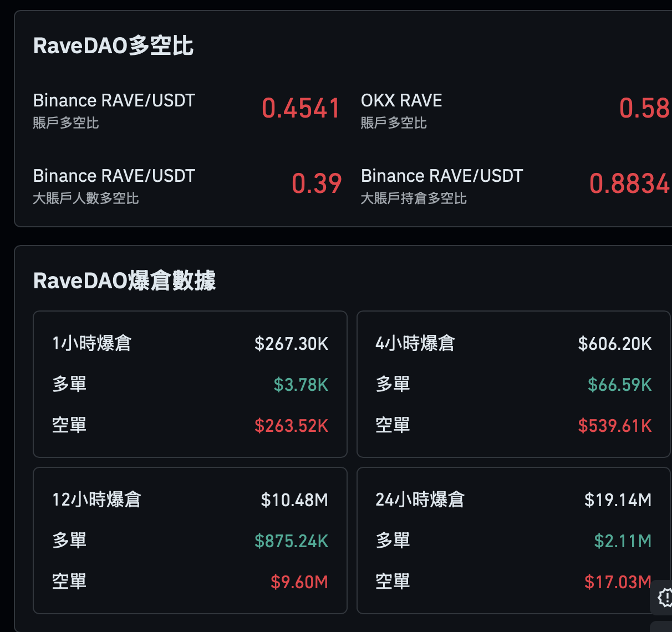Select the 1小時爆倉 card title
The width and height of the screenshot is (672, 632).
[x=91, y=343]
